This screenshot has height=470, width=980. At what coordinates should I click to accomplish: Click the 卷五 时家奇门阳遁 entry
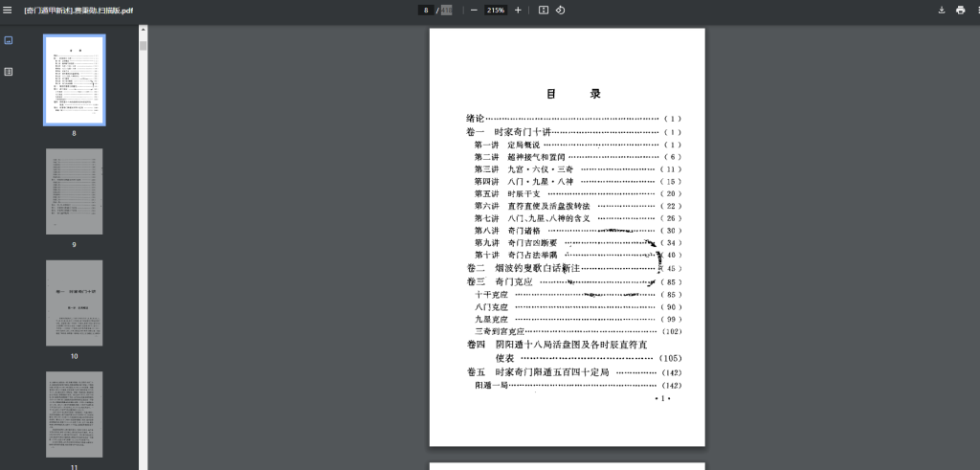573,372
